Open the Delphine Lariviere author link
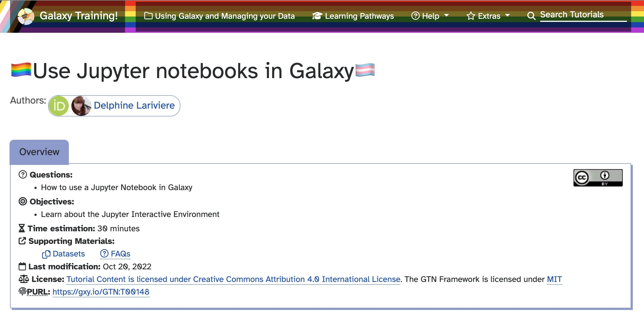The height and width of the screenshot is (322, 644). pos(134,106)
